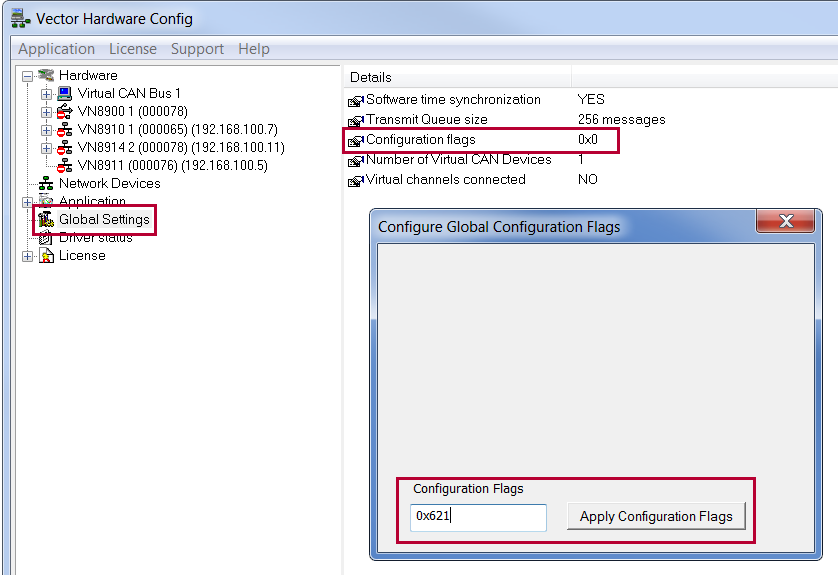The width and height of the screenshot is (838, 575).
Task: Click the Hardware root node icon
Action: tap(46, 76)
